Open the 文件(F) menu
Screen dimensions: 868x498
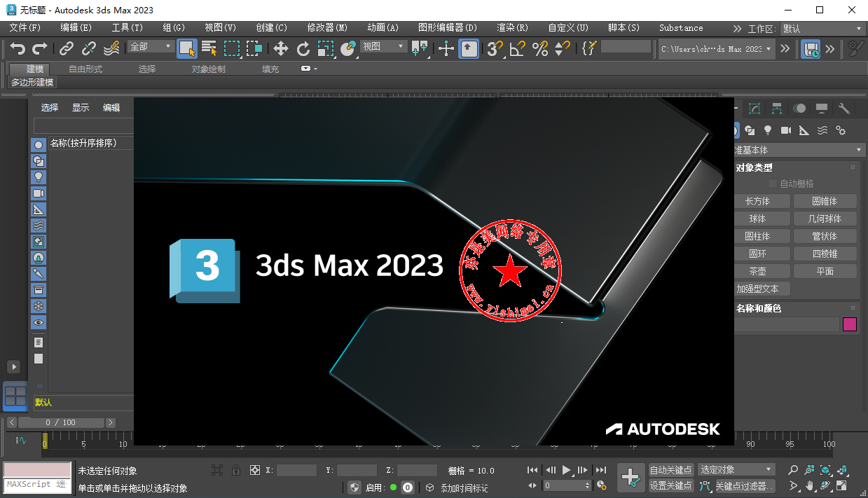click(x=25, y=28)
